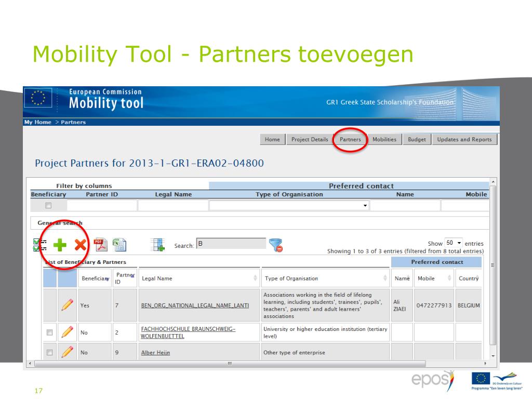The width and height of the screenshot is (532, 399).
Task: Tick the Beneficiary filter checkbox
Action: [48, 205]
